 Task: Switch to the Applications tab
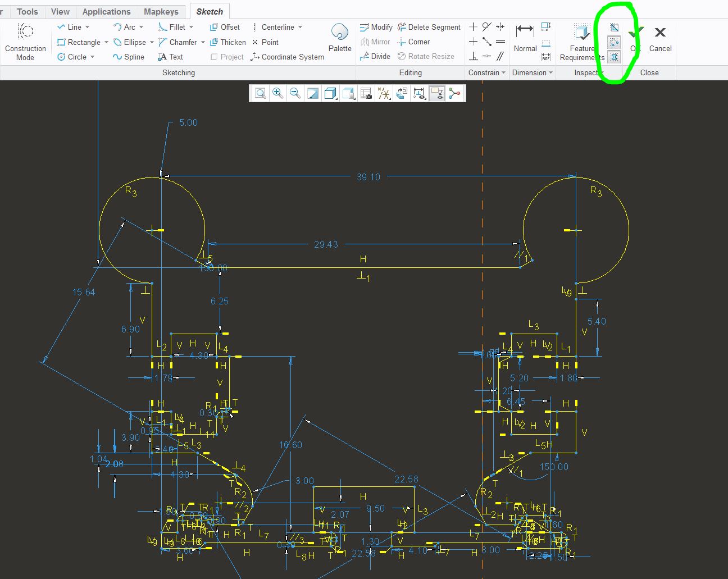[x=106, y=11]
